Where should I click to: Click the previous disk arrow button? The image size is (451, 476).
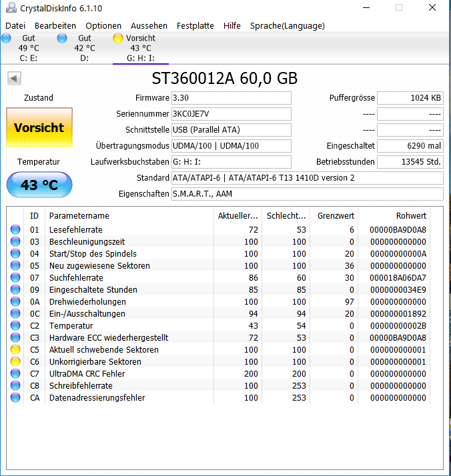pos(14,78)
